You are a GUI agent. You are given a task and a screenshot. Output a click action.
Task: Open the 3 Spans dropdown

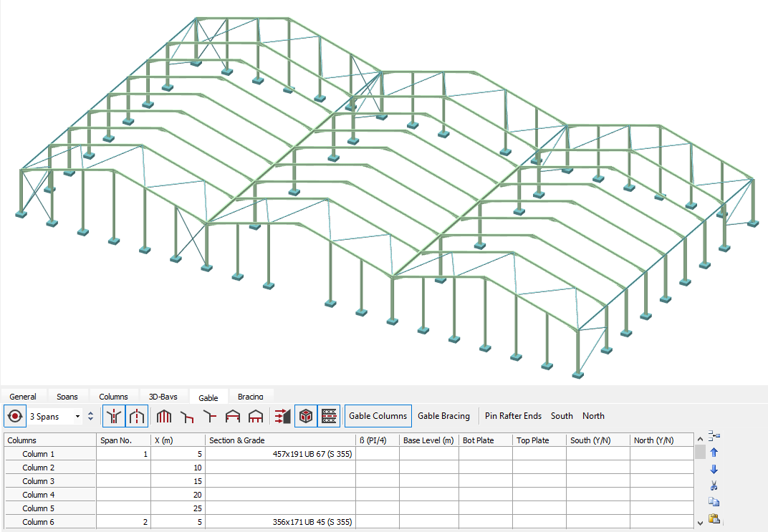tap(77, 416)
